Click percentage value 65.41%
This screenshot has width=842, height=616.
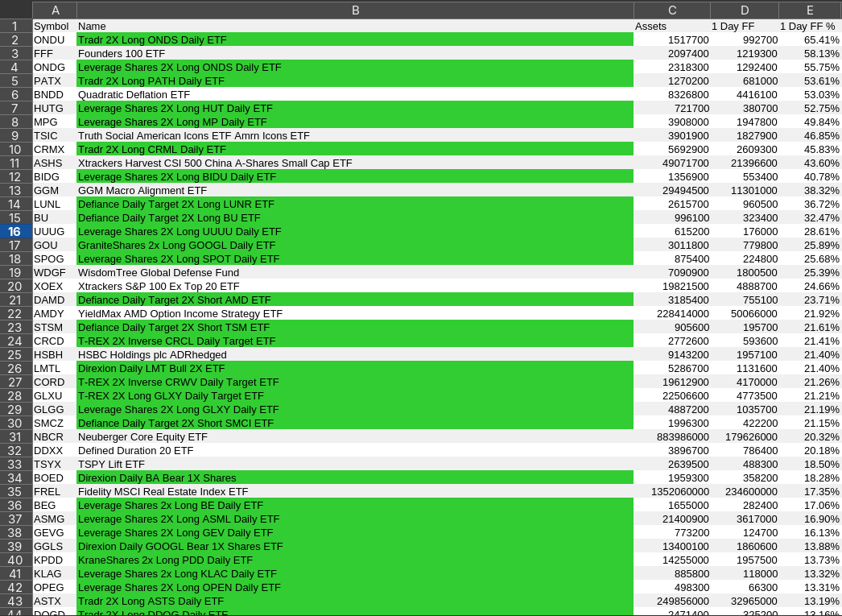point(810,39)
